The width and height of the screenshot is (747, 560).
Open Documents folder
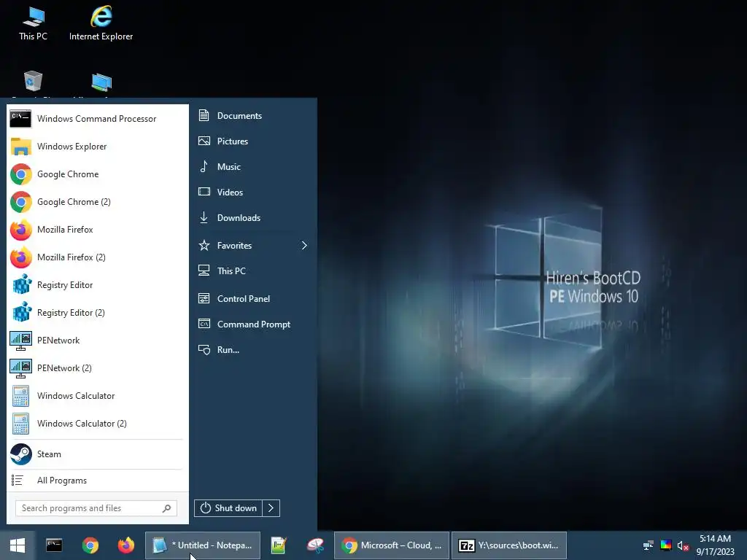point(253,116)
